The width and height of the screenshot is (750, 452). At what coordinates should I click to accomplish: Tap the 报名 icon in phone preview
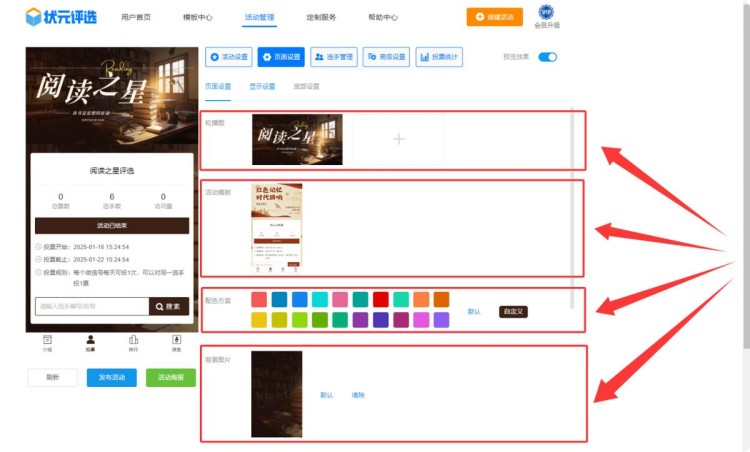click(x=176, y=341)
